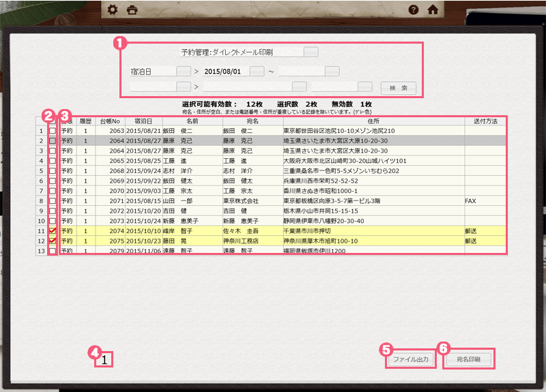
Task: Click the ファイル出力 button
Action: click(409, 359)
